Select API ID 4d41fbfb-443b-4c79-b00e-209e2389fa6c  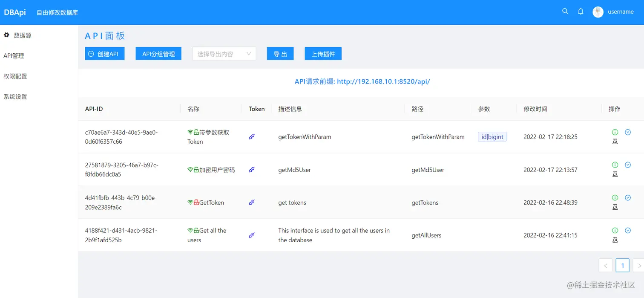click(121, 203)
